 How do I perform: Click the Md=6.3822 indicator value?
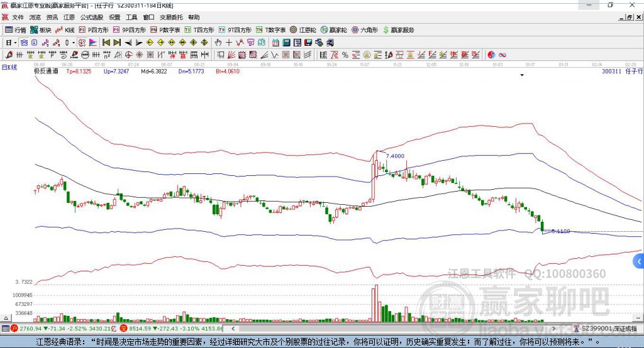(153, 71)
